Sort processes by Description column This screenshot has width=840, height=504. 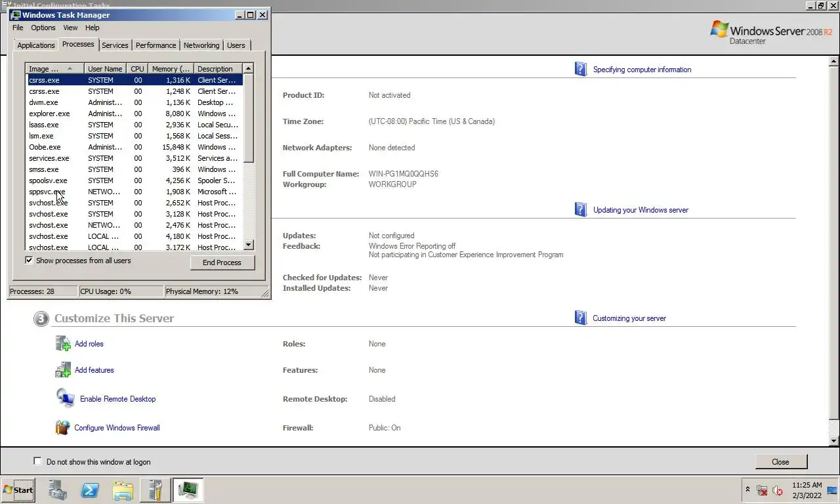(219, 69)
